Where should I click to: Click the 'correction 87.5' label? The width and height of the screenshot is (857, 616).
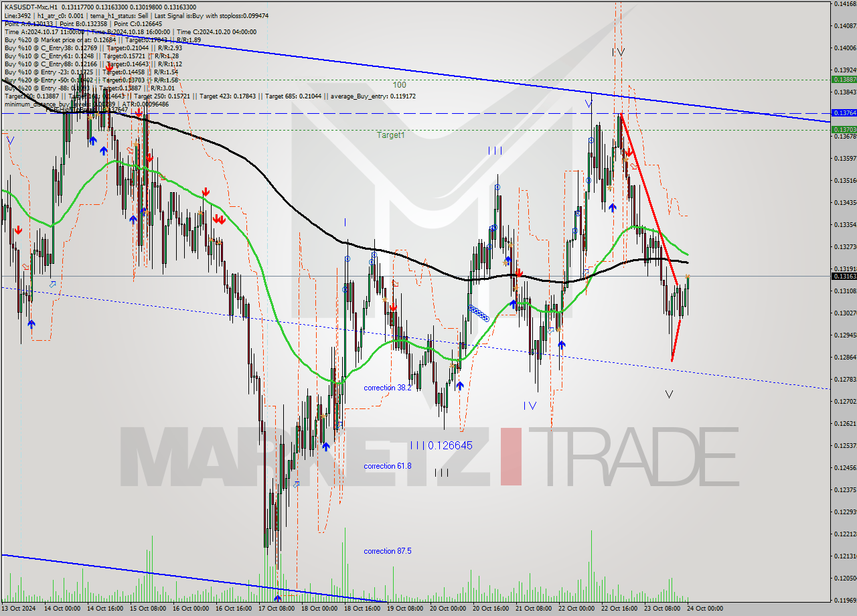click(x=388, y=551)
